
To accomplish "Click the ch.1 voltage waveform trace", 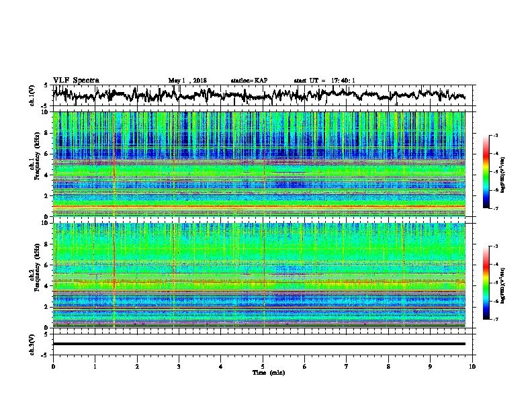I will [259, 95].
